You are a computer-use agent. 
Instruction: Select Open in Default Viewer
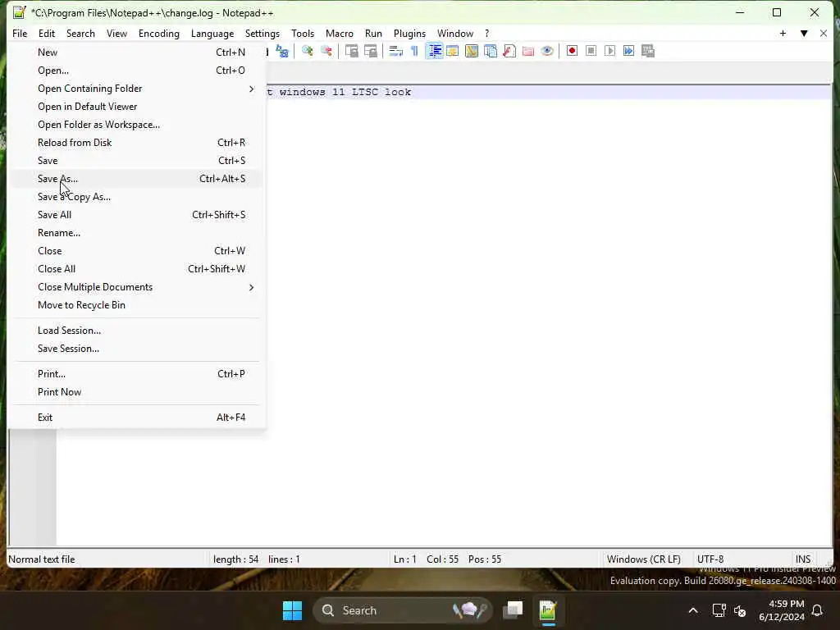point(136,107)
